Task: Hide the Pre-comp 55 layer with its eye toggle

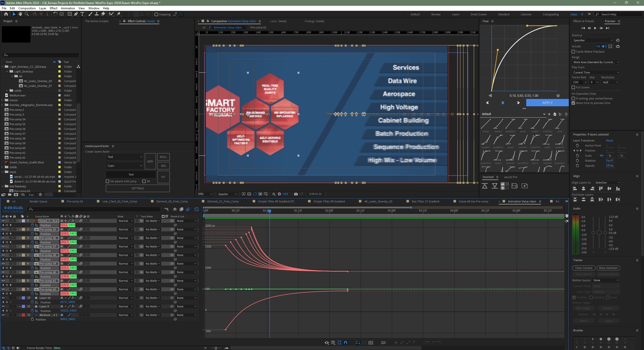Action: 3,229
